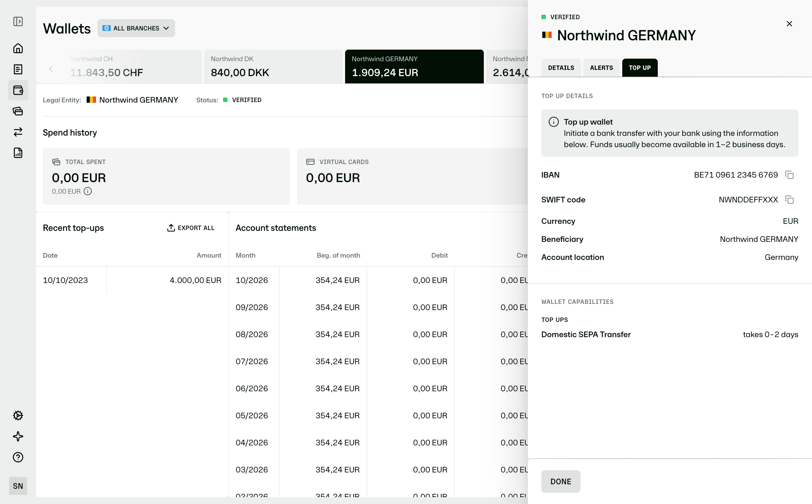Viewport: 812px width, 504px height.
Task: Copy the IBAN to clipboard
Action: 789,175
